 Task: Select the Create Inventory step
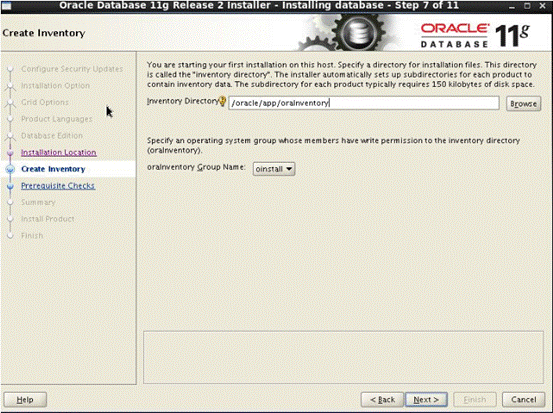click(53, 169)
